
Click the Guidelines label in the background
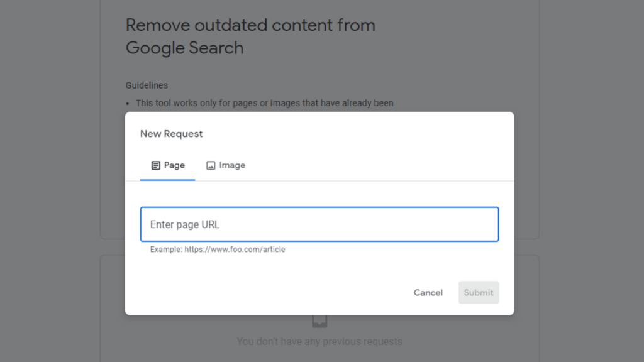(x=146, y=85)
